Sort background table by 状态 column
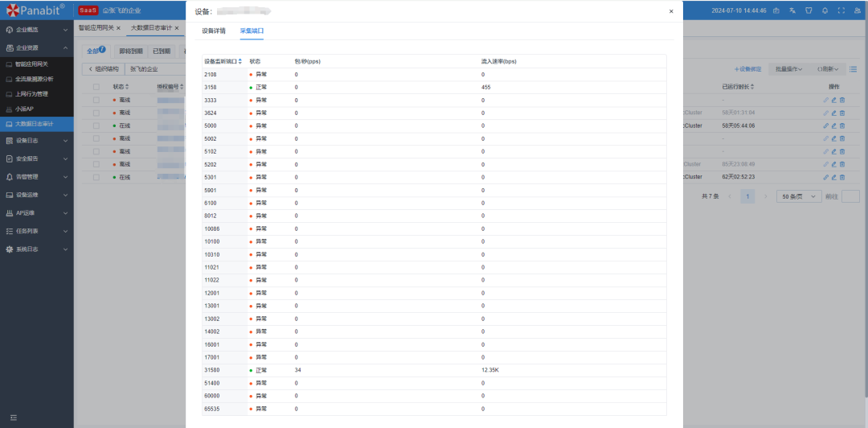 tap(121, 87)
